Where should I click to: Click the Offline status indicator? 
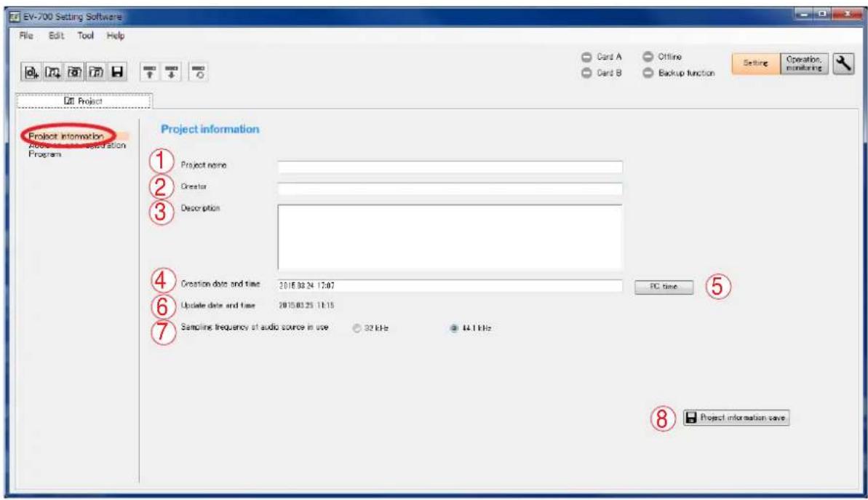[663, 57]
